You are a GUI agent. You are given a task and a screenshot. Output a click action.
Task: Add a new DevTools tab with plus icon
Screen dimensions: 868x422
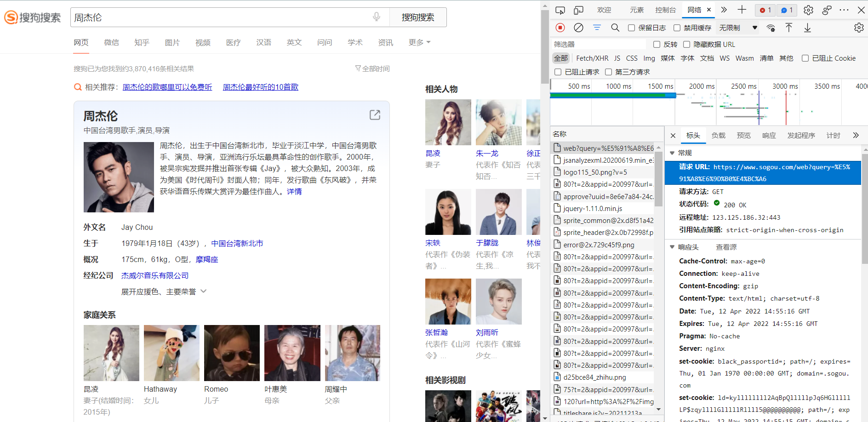pyautogui.click(x=742, y=10)
